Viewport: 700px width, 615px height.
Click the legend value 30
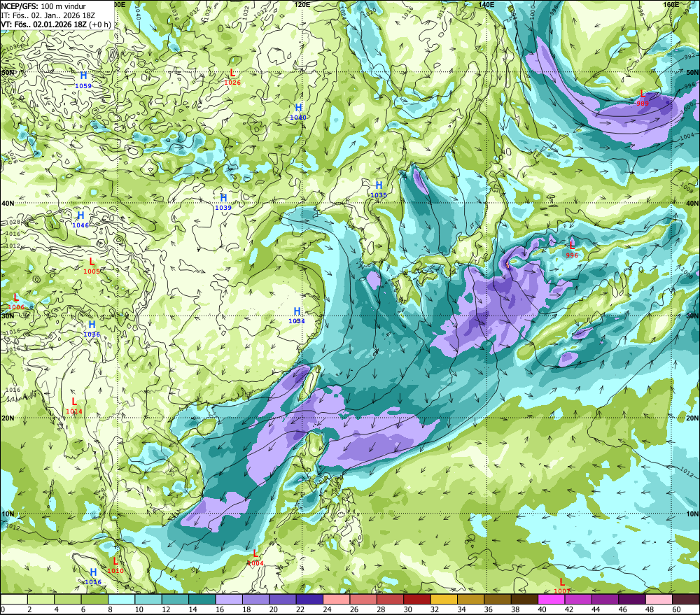(407, 609)
